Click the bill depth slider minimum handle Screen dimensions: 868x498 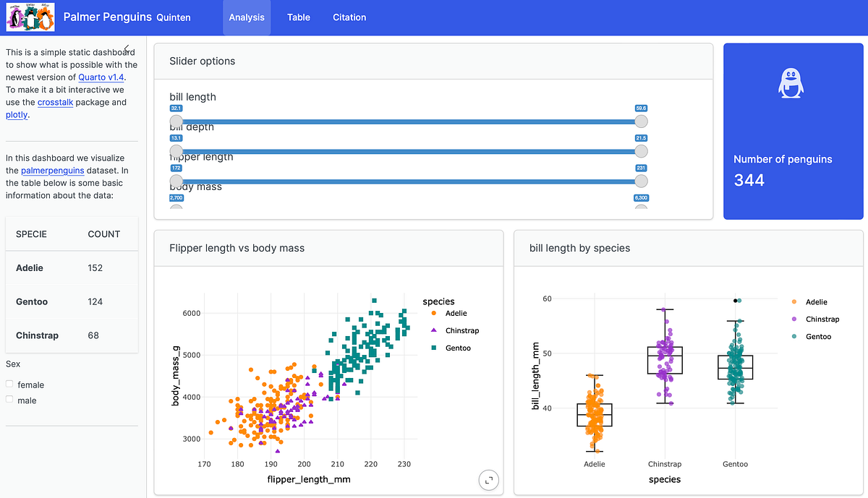(176, 152)
